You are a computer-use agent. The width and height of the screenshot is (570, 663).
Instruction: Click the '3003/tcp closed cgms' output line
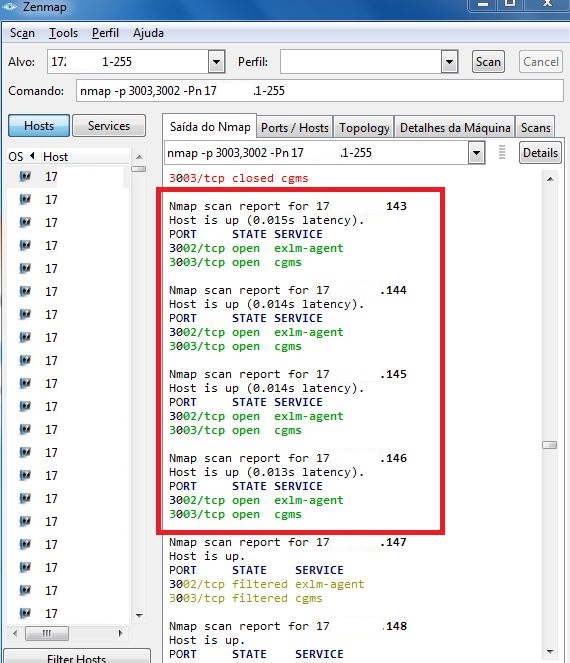(238, 178)
